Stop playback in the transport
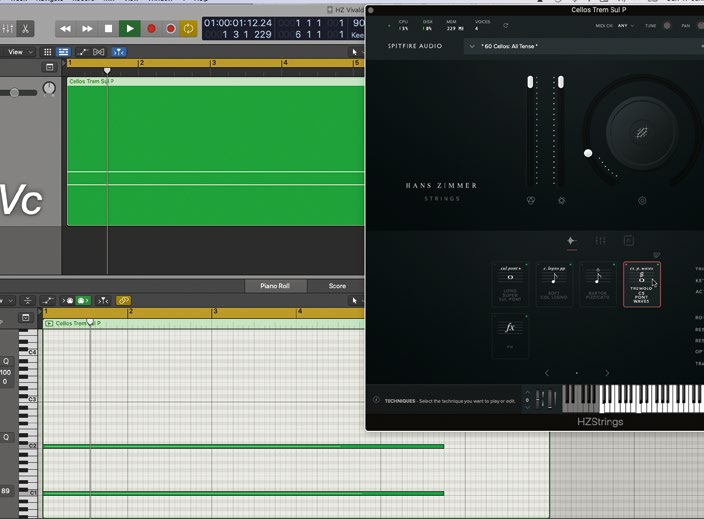Screen dimensions: 704x519 point(108,29)
